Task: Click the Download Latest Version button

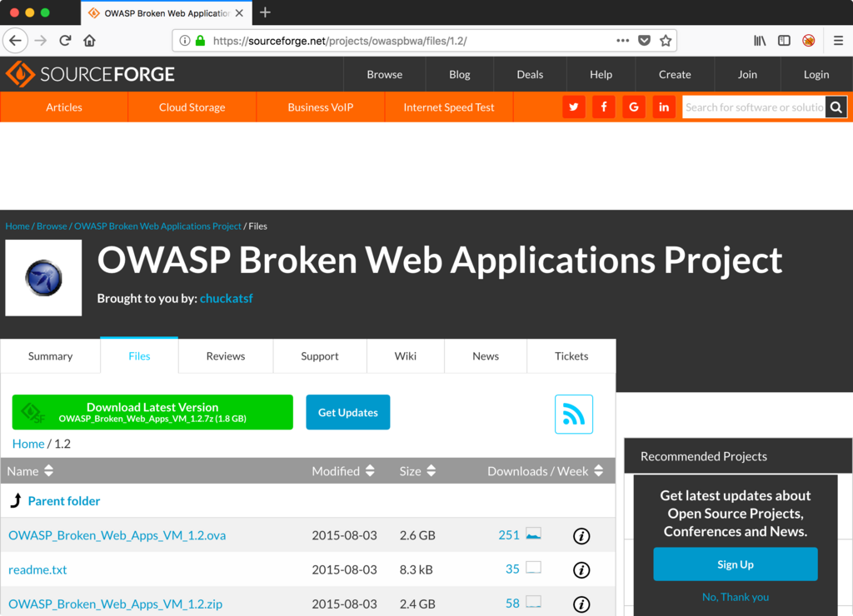Action: pyautogui.click(x=152, y=412)
